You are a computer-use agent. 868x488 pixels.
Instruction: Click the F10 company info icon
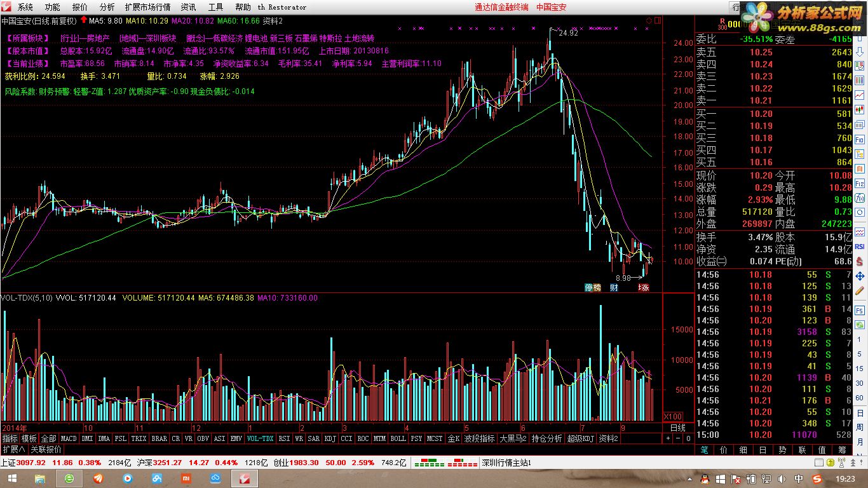pyautogui.click(x=859, y=139)
